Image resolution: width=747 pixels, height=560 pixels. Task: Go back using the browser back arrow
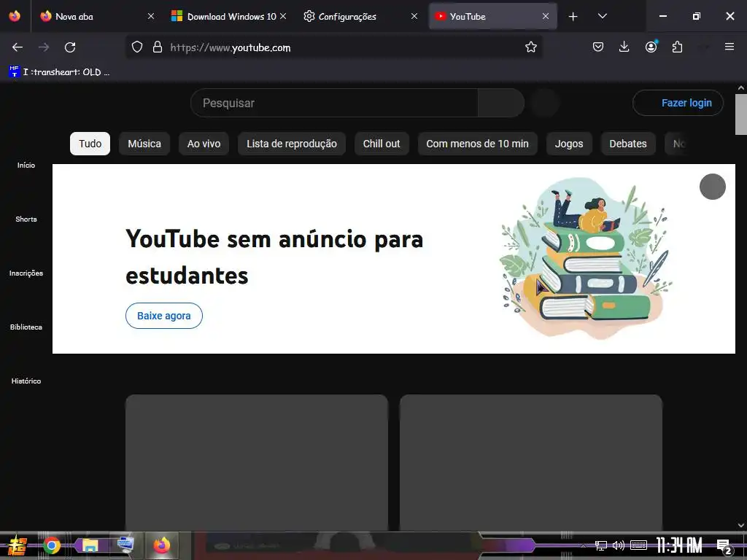coord(18,47)
